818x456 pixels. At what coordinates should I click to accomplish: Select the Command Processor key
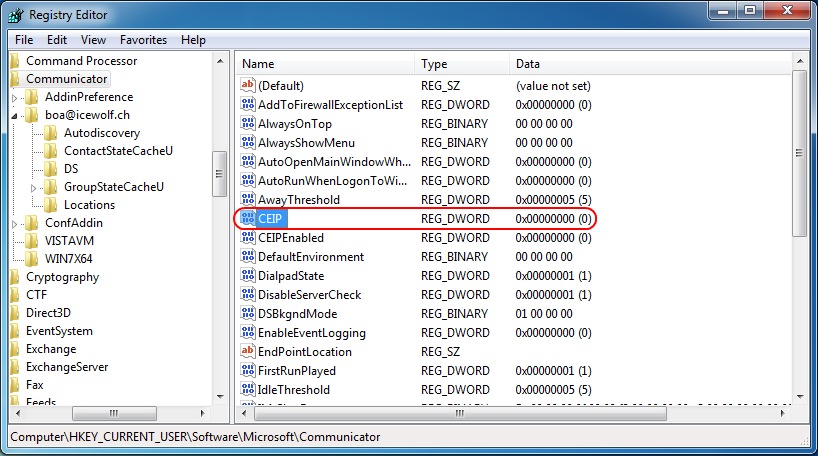[81, 61]
